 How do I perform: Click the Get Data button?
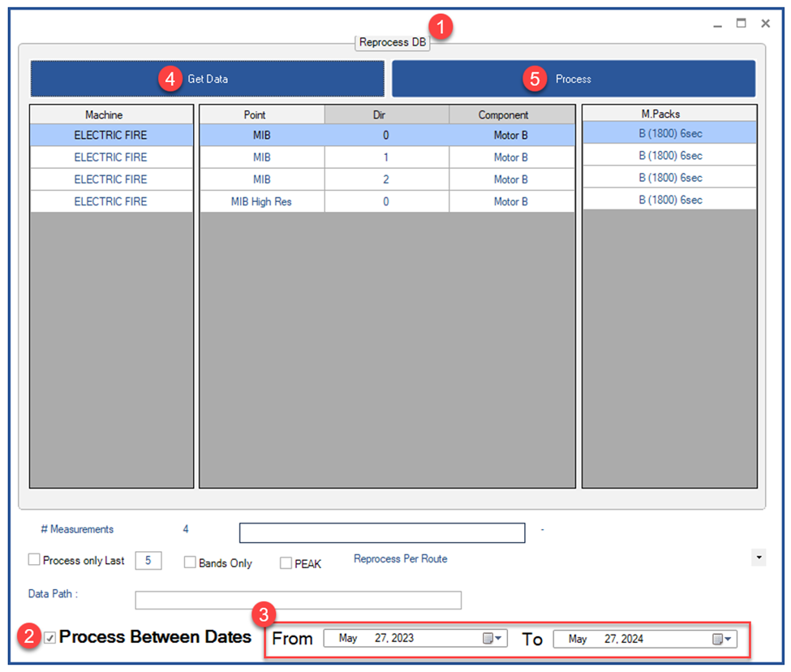pyautogui.click(x=208, y=79)
